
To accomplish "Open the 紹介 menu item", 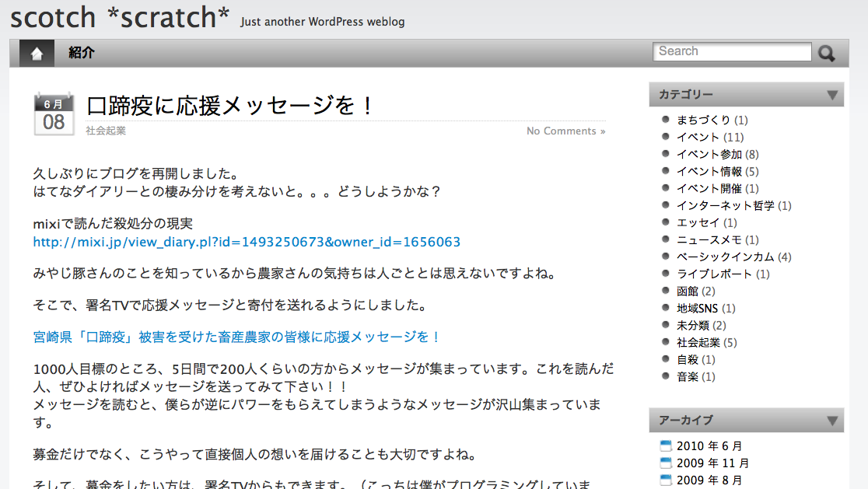I will tap(80, 52).
